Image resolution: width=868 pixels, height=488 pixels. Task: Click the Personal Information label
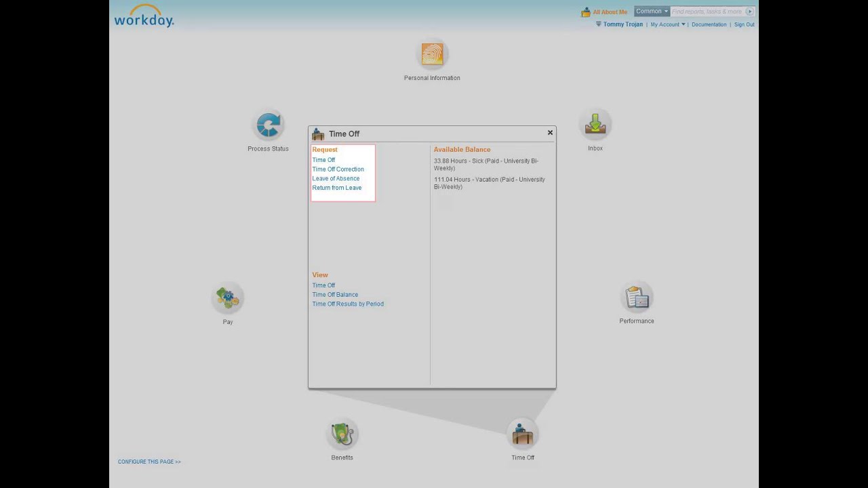pyautogui.click(x=432, y=78)
